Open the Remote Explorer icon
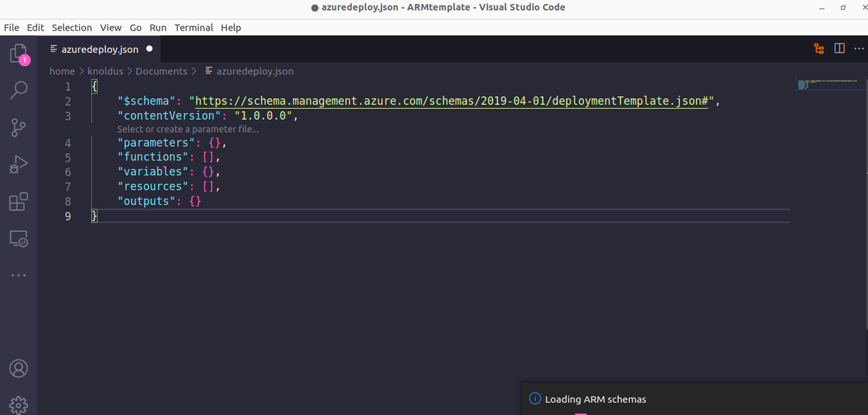868x415 pixels. click(x=18, y=239)
